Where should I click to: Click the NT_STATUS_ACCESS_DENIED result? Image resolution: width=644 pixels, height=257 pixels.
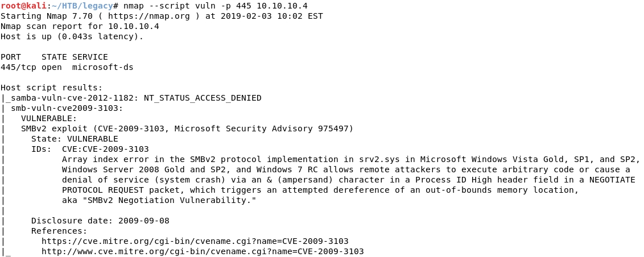point(203,98)
